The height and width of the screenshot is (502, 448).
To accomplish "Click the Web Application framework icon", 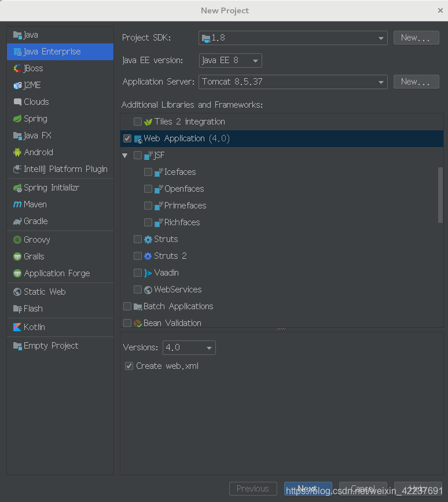I will [x=138, y=140].
